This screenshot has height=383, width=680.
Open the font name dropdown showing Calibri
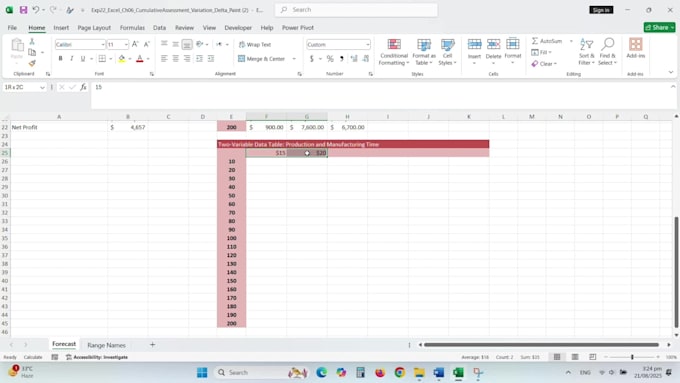(102, 44)
